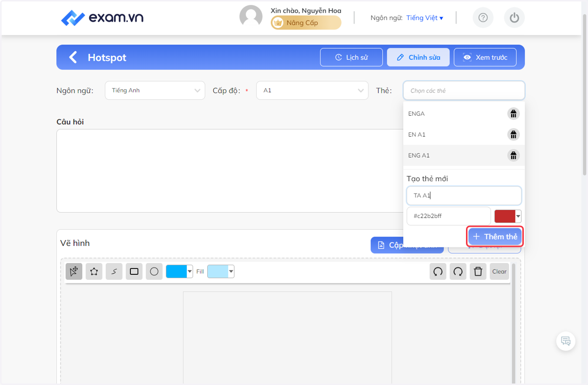Click the power logout icon
Viewport: 588px width, 385px height.
click(x=514, y=18)
